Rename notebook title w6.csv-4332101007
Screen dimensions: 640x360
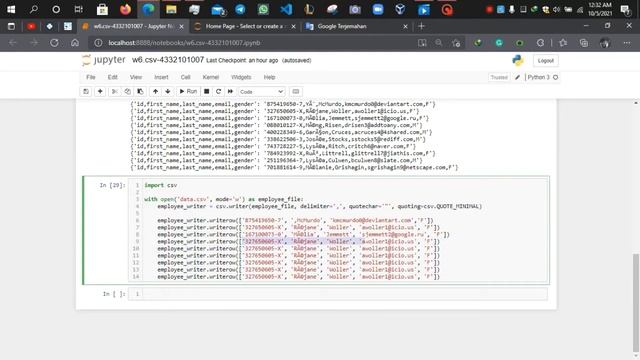pyautogui.click(x=168, y=60)
